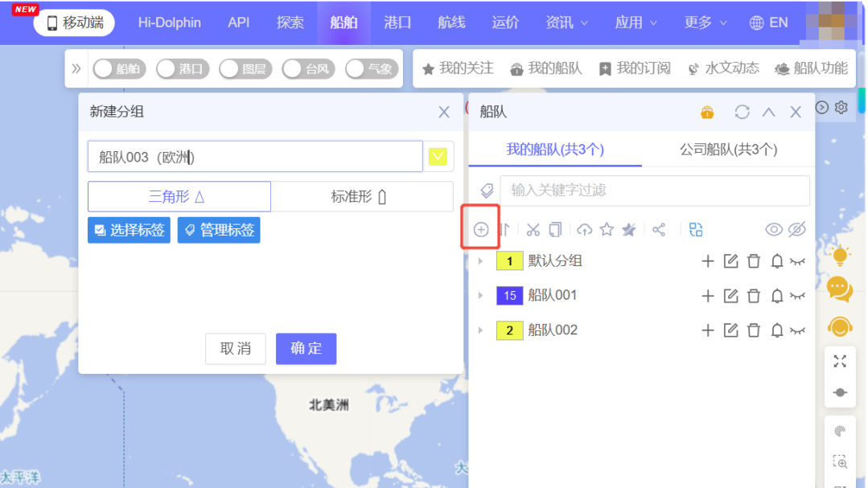Screen dimensions: 868x488
Task: Click the plus icon beside 船队001
Action: (x=708, y=296)
